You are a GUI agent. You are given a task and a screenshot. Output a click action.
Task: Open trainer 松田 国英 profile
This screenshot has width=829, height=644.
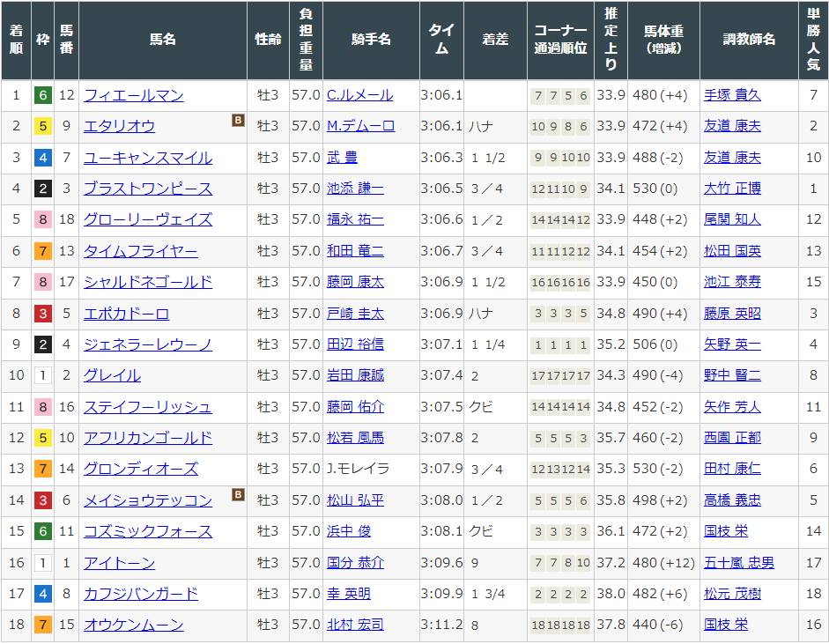click(732, 251)
